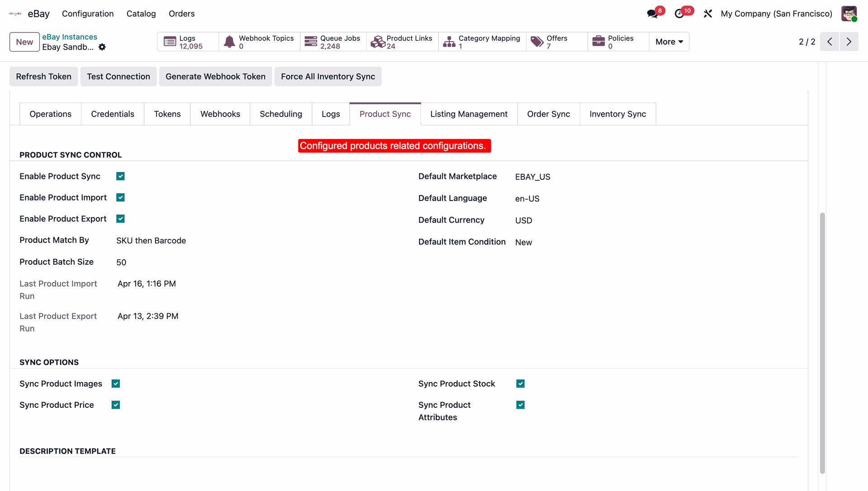
Task: Open the Product Match By dropdown
Action: (x=151, y=241)
